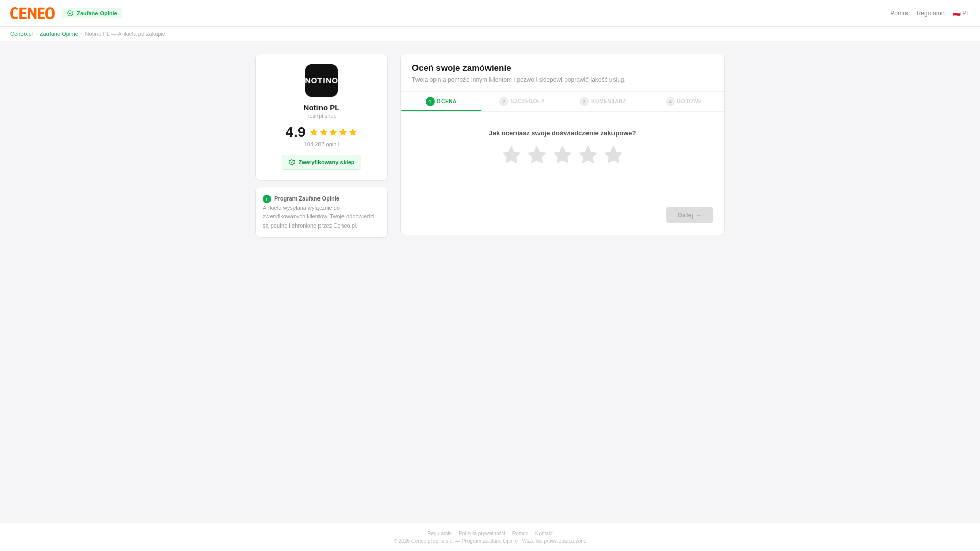
Task: Select the PL language flag
Action: coord(961,13)
